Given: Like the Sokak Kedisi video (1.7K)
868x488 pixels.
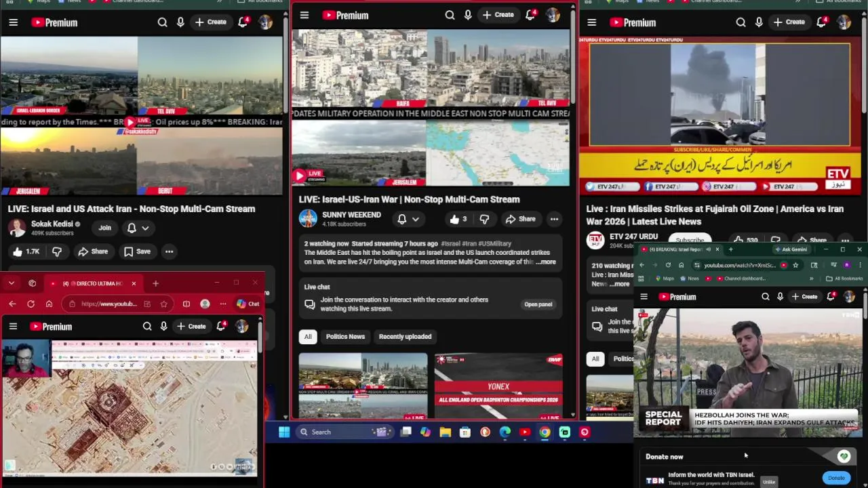Looking at the screenshot, I should tap(26, 251).
